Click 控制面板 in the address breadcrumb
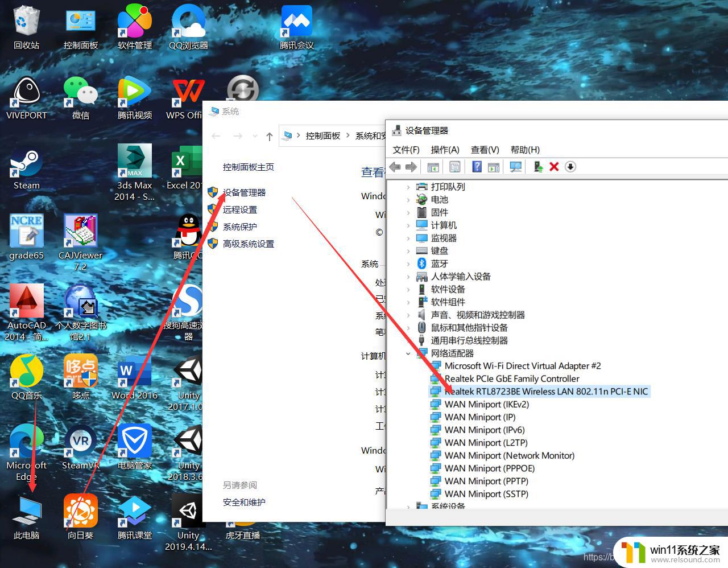Screen dimensions: 728x568 323,135
